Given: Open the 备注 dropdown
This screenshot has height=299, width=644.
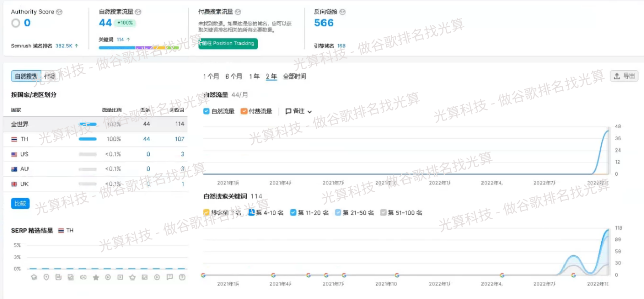Looking at the screenshot, I should tap(310, 111).
